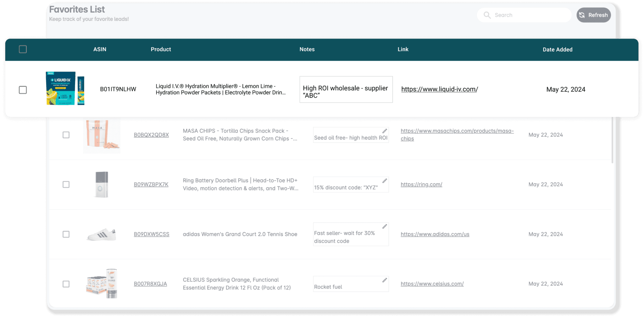Image resolution: width=644 pixels, height=316 pixels.
Task: Click the Liquid I.V. product thumbnail
Action: 65,88
